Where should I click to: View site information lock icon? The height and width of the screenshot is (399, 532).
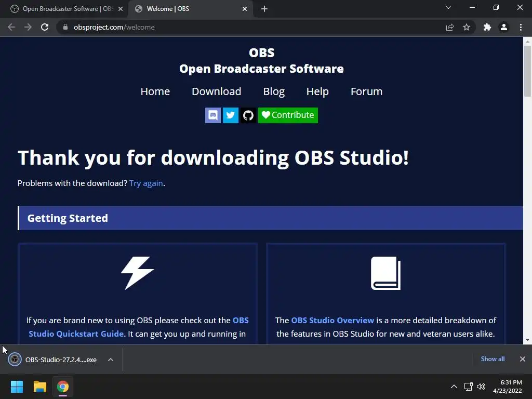(x=65, y=27)
